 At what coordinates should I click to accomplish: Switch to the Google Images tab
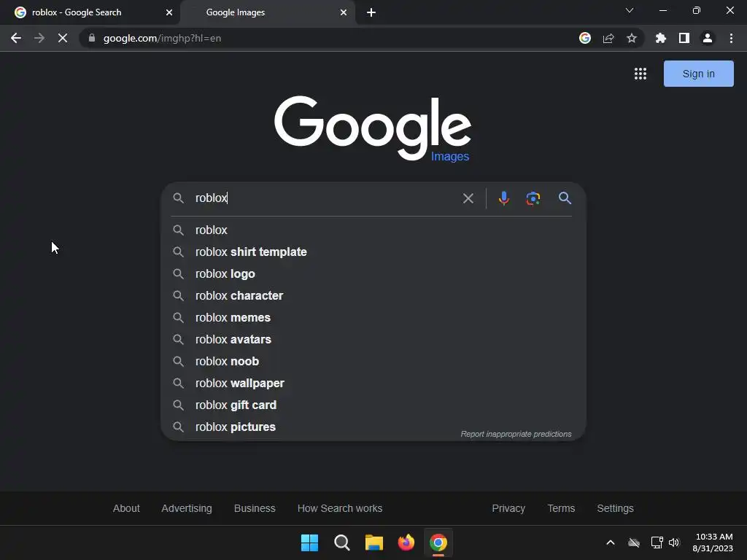[268, 12]
